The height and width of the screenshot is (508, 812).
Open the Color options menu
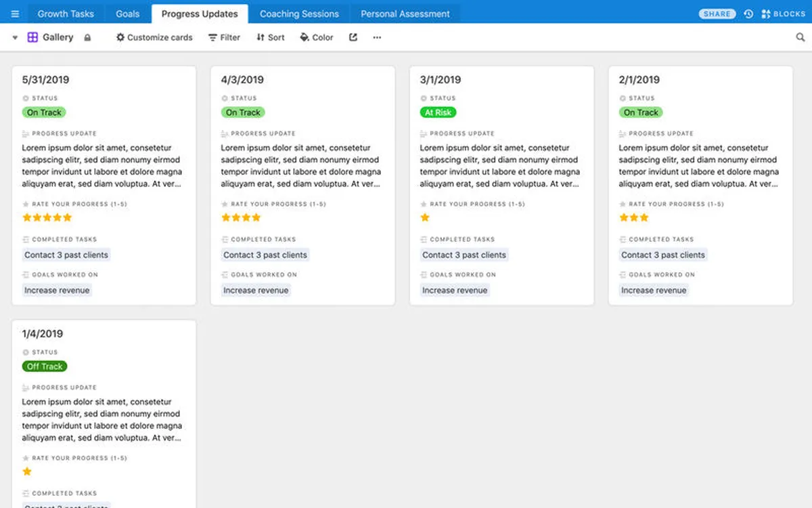point(317,38)
